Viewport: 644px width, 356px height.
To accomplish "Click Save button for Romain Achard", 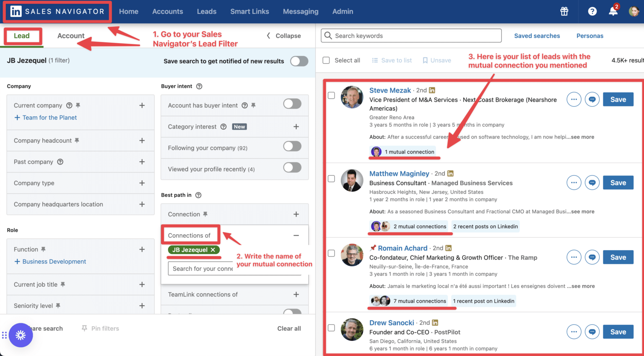I will 618,257.
